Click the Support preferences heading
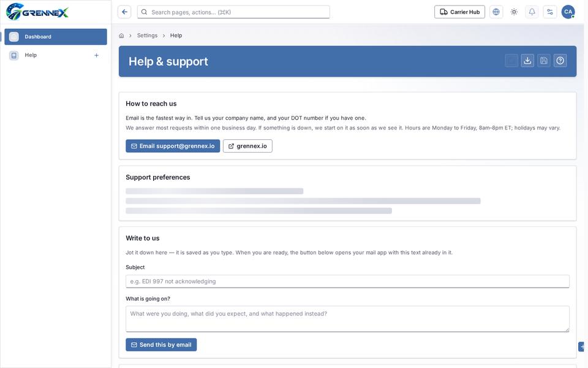The width and height of the screenshot is (588, 368). click(x=158, y=177)
